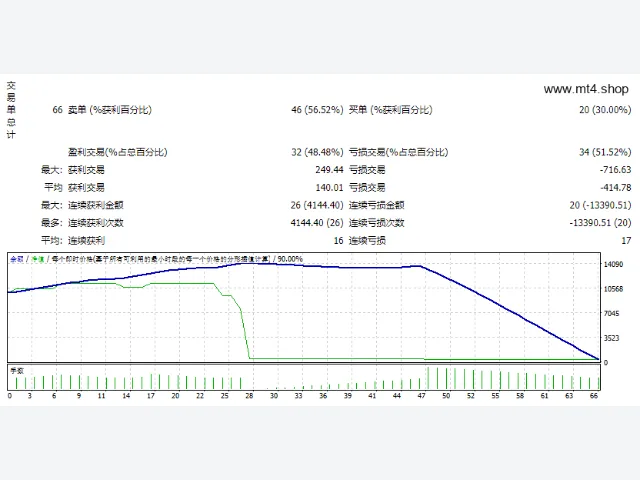Select the value 20 (-13390.51)

[600, 205]
